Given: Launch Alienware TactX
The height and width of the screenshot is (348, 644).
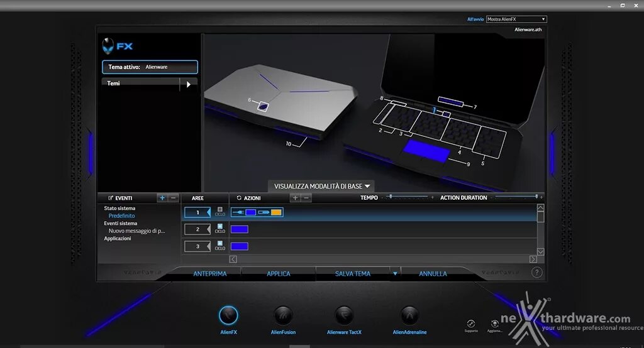Looking at the screenshot, I should [344, 315].
